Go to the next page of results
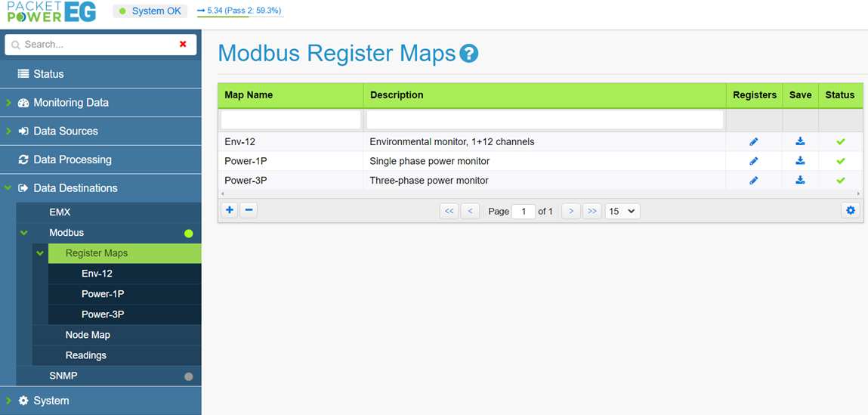 pyautogui.click(x=571, y=212)
